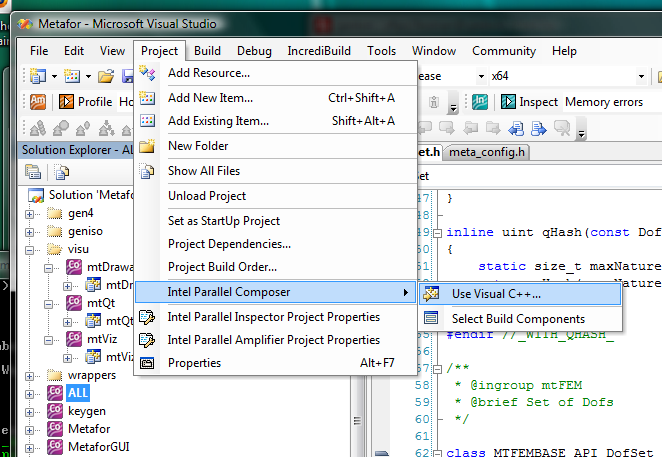Click the New Folder menu icon
Viewport: 662px width, 457px height.
point(147,146)
